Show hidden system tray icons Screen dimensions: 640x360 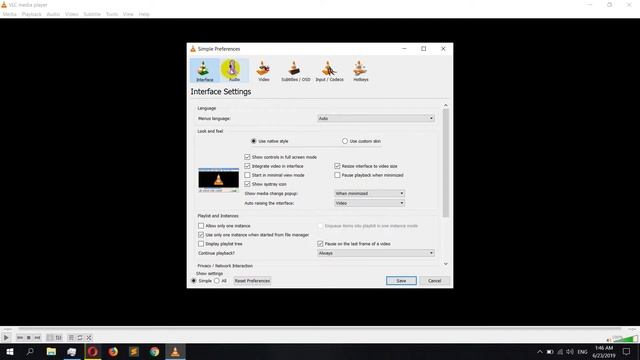540,351
